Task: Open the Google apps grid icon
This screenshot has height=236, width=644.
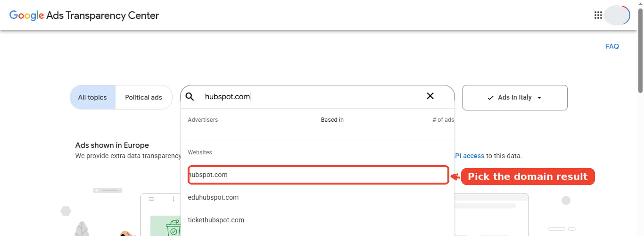Action: 598,15
